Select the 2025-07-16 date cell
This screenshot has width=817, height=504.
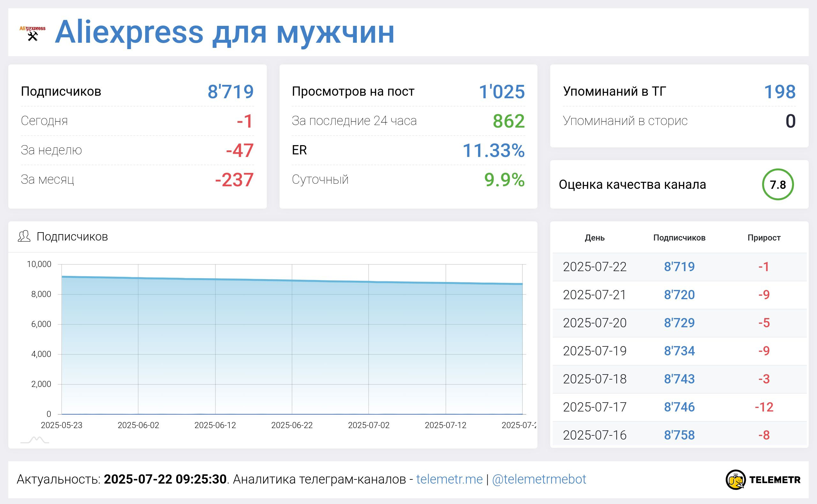tap(595, 435)
